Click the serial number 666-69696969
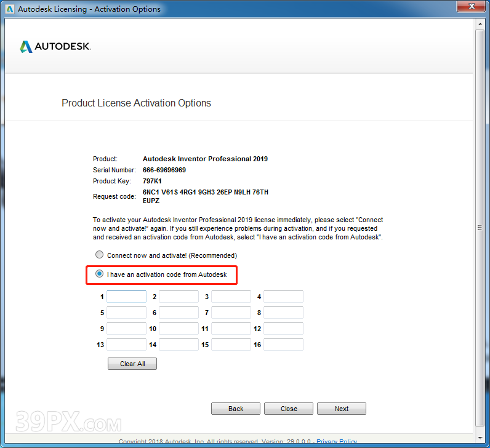 coord(164,170)
